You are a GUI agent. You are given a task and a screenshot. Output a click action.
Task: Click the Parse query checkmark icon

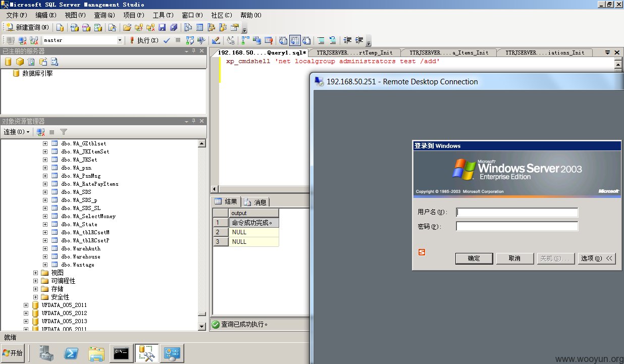coord(167,40)
